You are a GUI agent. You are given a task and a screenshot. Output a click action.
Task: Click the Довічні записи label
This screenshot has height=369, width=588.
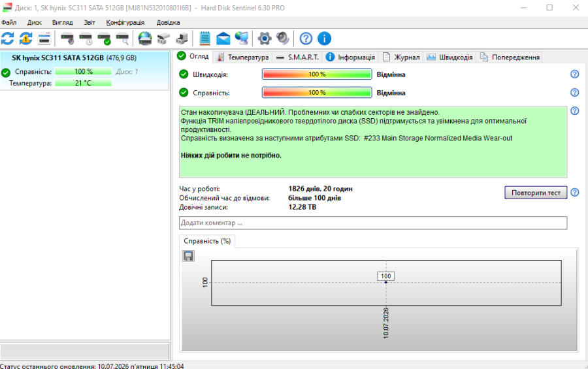pyautogui.click(x=203, y=207)
